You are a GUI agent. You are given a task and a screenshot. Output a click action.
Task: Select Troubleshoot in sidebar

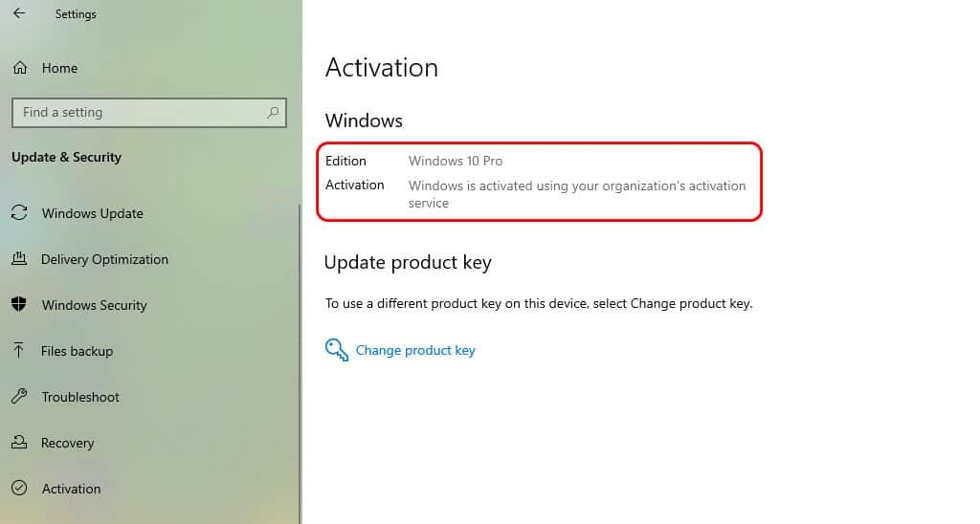click(80, 397)
